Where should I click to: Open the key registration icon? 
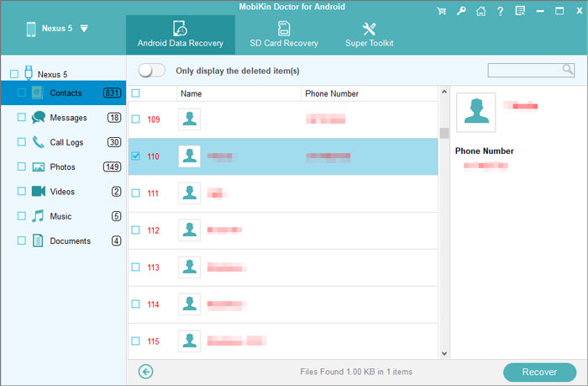pos(460,12)
